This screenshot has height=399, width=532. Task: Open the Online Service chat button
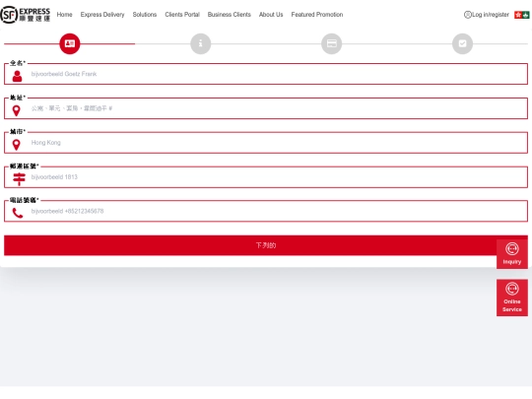[x=512, y=298]
